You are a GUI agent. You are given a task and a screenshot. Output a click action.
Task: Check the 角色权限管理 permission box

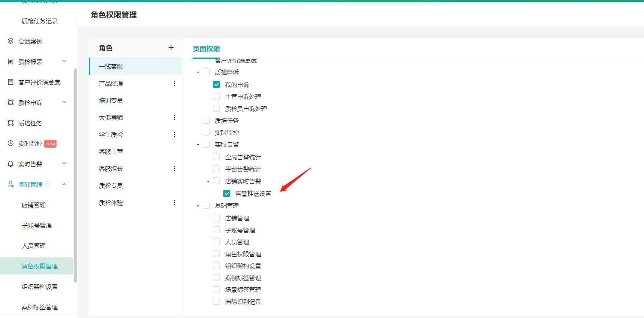[x=216, y=254]
